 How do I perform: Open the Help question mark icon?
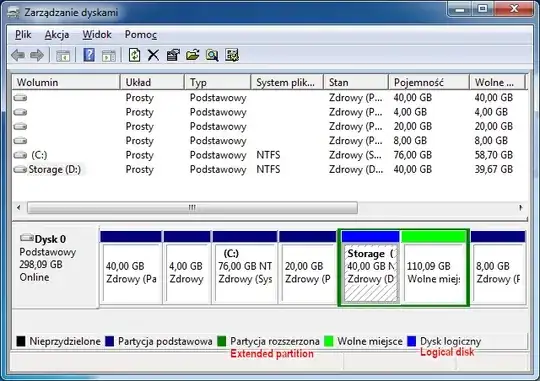coord(89,55)
